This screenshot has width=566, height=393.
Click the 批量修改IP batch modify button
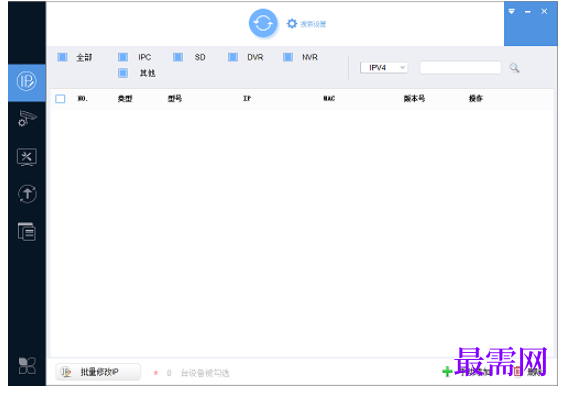98,372
